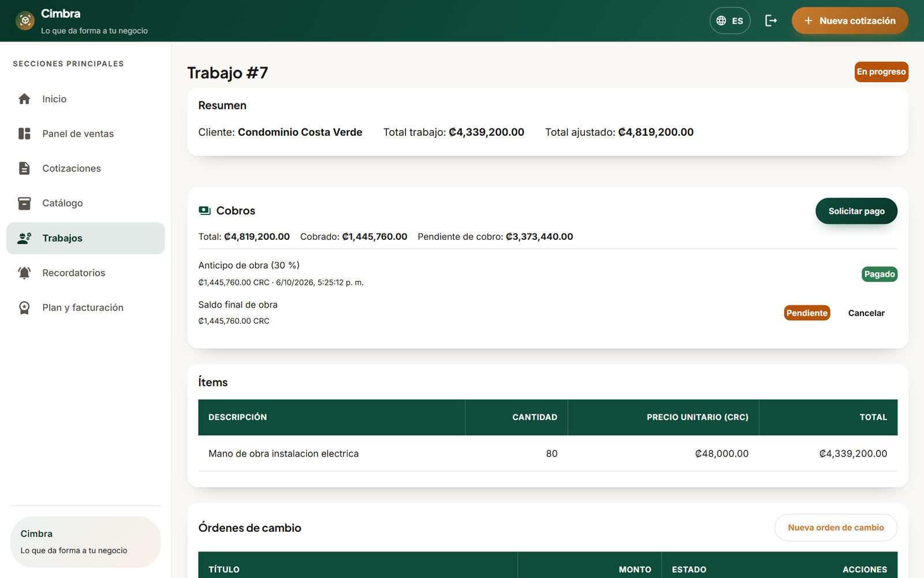Click Nueva orden de cambio
Image resolution: width=924 pixels, height=578 pixels.
[836, 528]
